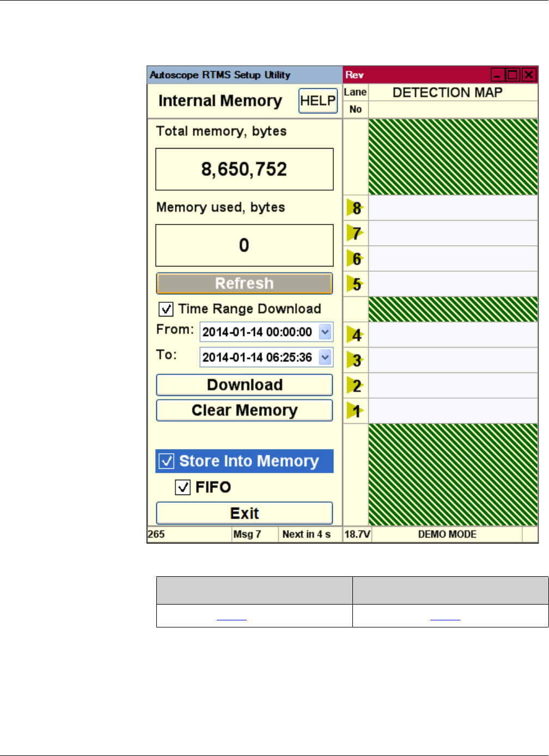Maximize the Autoscope RTMS window

513,75
